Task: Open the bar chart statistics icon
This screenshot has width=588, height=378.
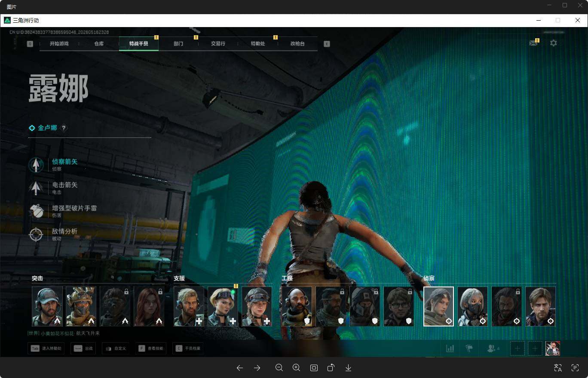Action: (450, 348)
